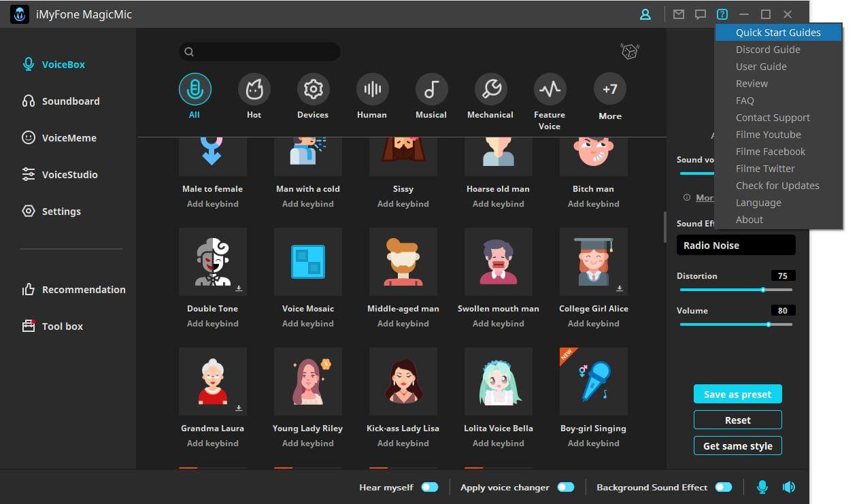Choose User Guide from help menu
The height and width of the screenshot is (504, 859).
tap(779, 67)
